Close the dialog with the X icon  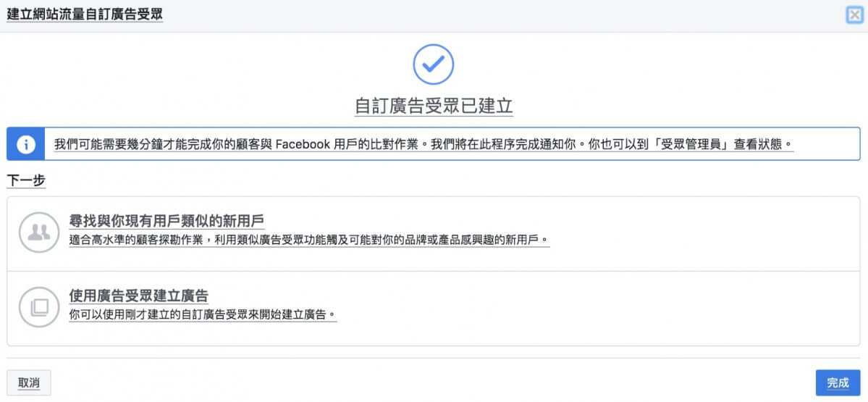(x=854, y=14)
